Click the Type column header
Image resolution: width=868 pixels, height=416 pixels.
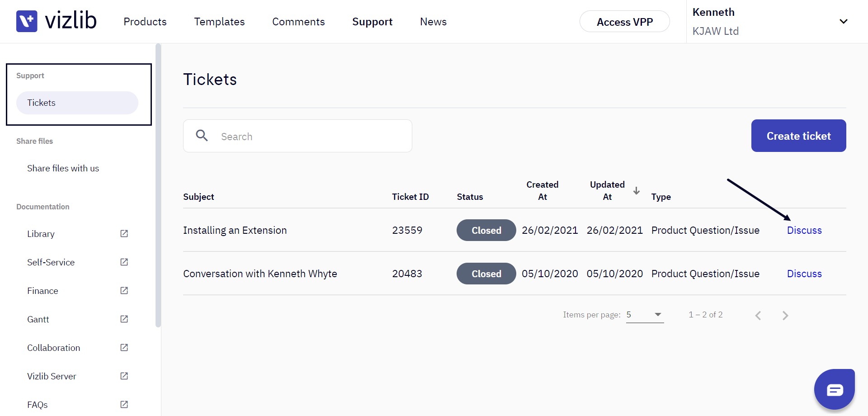pos(661,197)
